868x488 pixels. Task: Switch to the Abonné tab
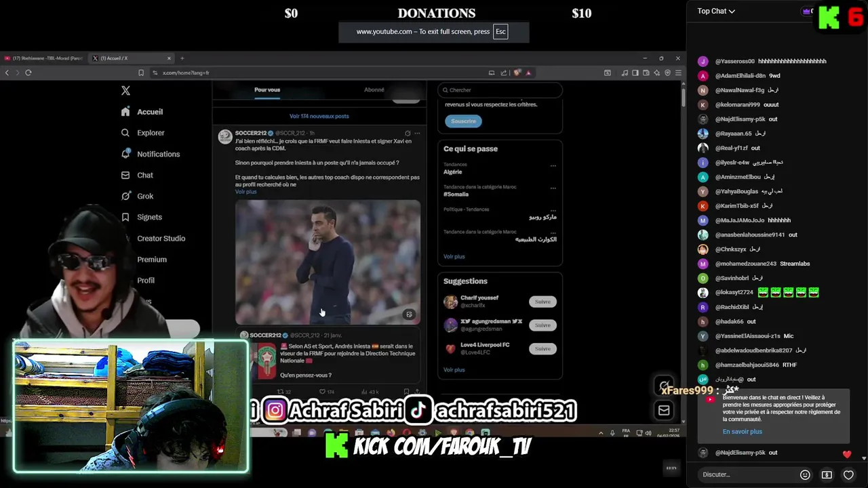(x=374, y=89)
